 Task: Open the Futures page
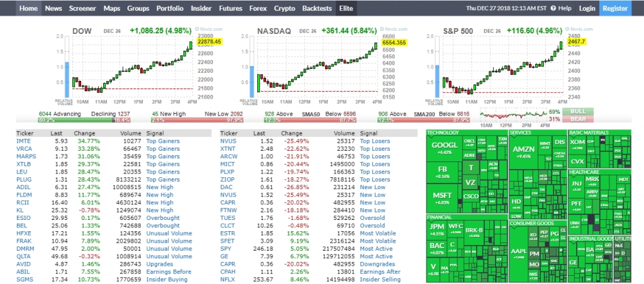(230, 9)
